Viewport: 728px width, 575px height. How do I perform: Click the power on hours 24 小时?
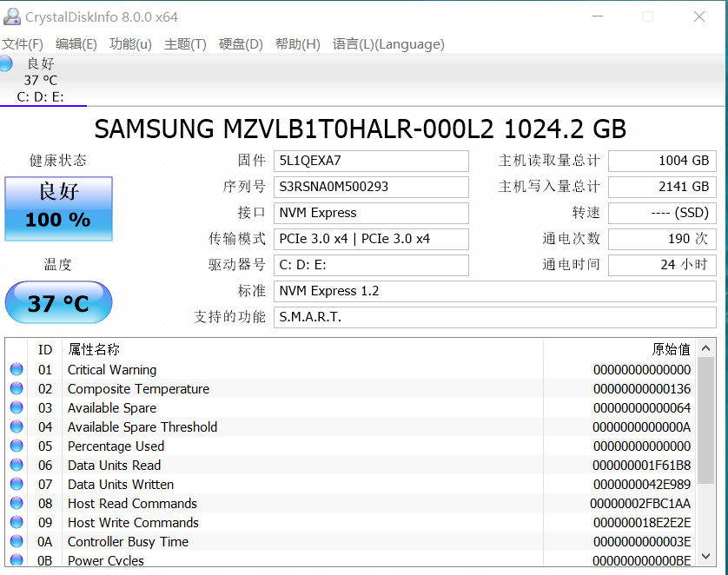[662, 265]
